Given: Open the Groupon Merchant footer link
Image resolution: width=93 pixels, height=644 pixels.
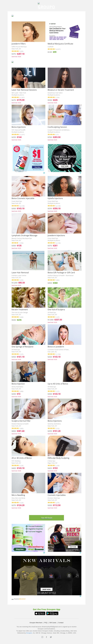Looking at the screenshot, I should tap(36, 623).
